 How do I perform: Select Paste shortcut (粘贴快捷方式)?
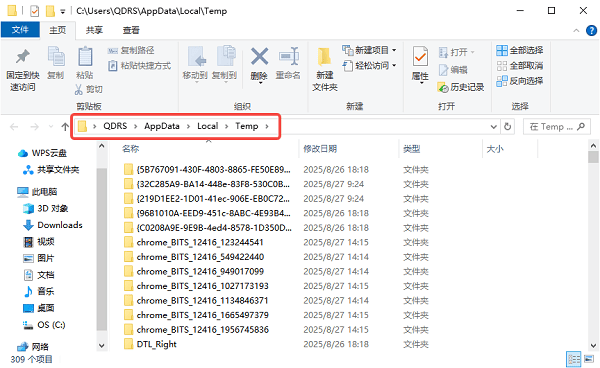pyautogui.click(x=139, y=66)
